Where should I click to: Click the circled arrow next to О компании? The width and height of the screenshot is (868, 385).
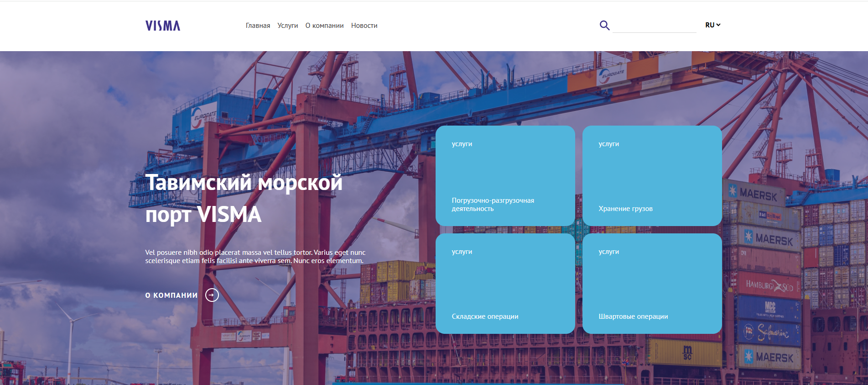(212, 295)
